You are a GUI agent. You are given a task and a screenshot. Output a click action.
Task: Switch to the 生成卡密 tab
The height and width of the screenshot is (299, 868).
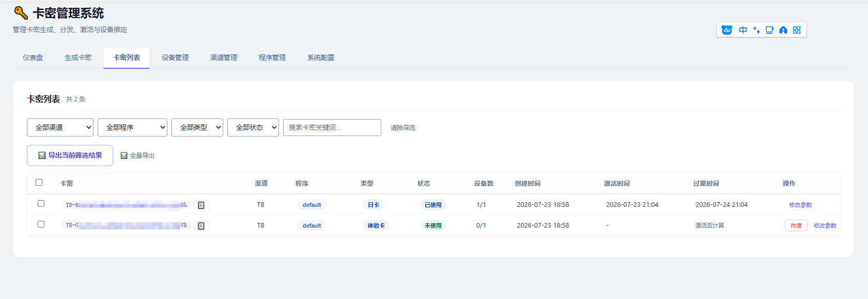click(x=78, y=57)
